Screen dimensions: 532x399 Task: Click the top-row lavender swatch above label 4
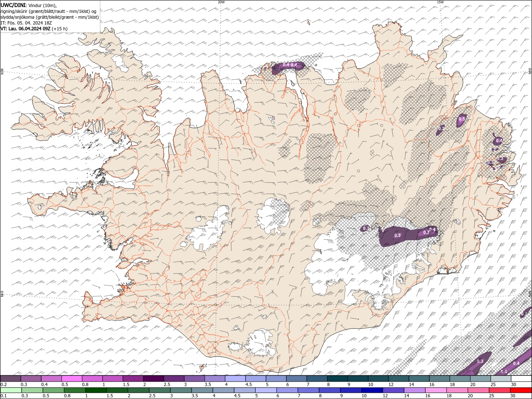235,379
